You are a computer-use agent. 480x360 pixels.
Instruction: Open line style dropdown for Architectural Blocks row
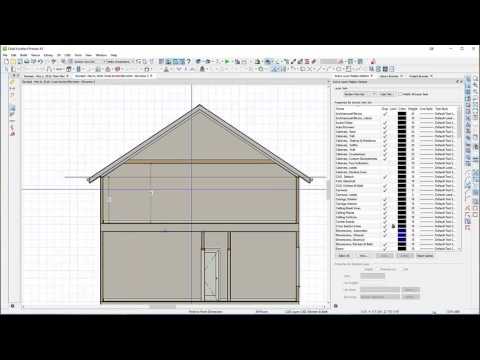426,114
